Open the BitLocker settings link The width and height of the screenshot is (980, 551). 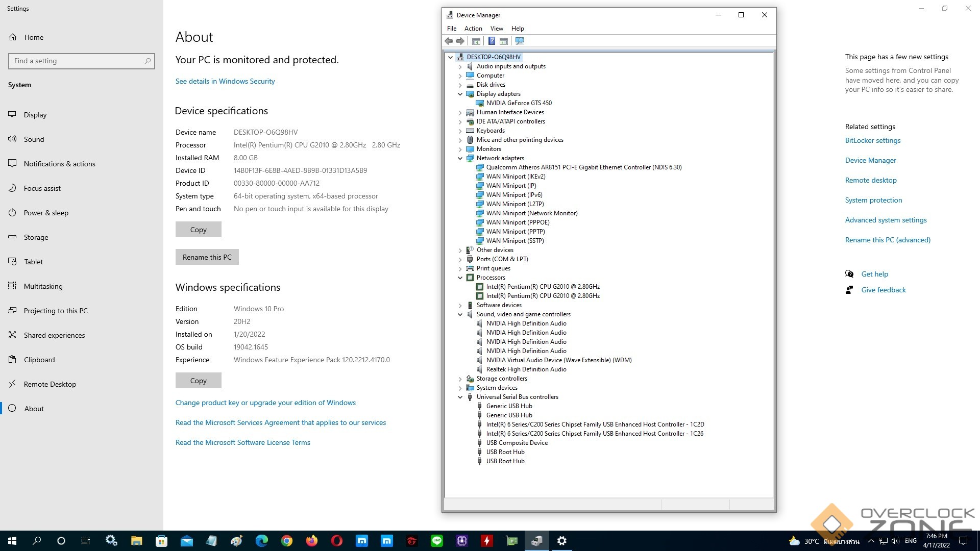pyautogui.click(x=872, y=140)
